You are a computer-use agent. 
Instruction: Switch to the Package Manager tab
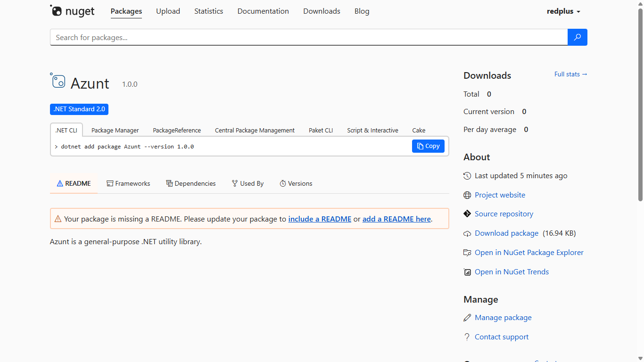(115, 130)
